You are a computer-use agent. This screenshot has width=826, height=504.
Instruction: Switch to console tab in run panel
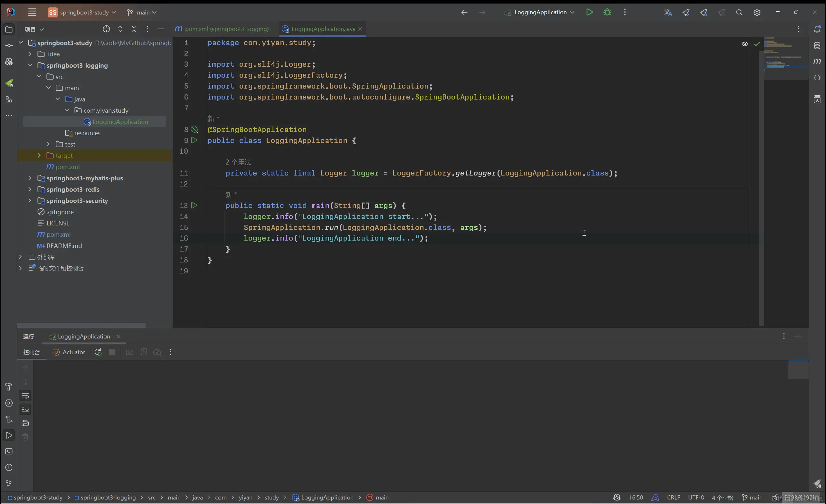point(32,352)
